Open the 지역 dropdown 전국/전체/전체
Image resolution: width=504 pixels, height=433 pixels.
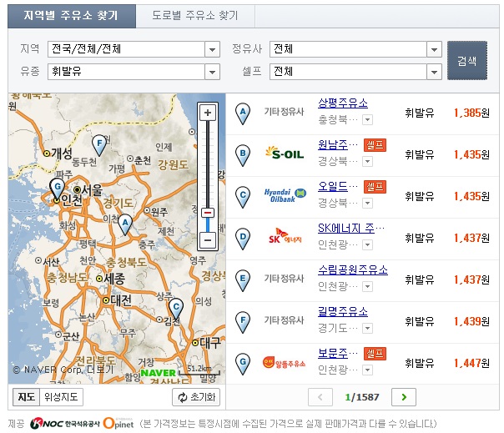click(134, 49)
